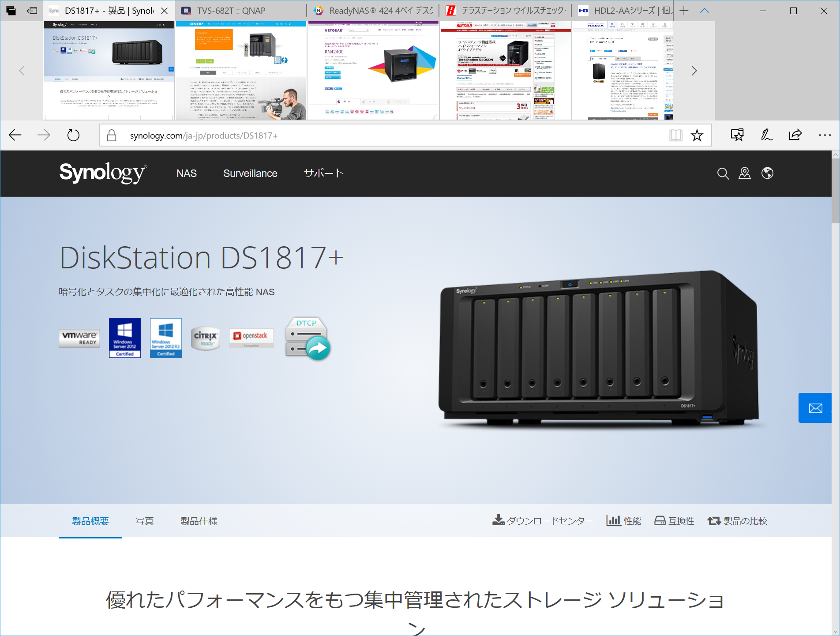Viewport: 840px width, 636px height.
Task: Check compatibility via the 互換性 link
Action: [675, 521]
